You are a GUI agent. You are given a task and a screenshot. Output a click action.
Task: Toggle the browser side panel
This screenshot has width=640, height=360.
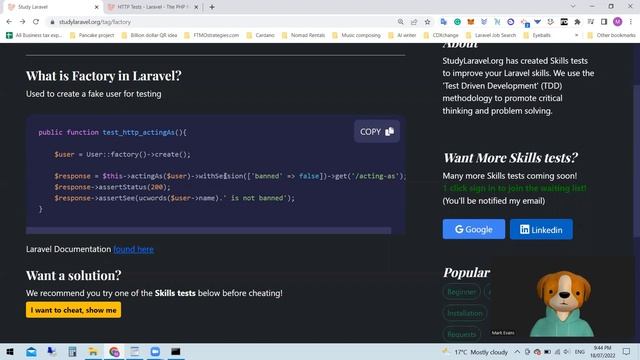tap(604, 22)
